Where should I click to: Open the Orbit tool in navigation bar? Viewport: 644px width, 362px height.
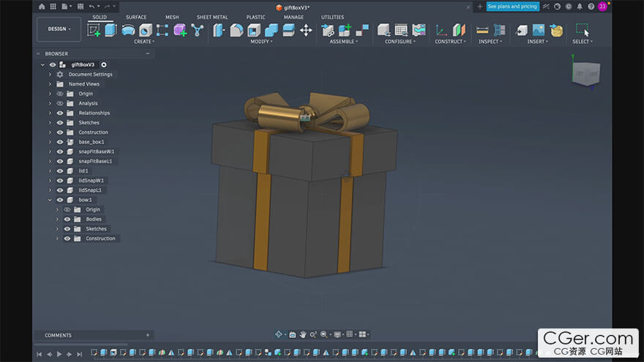pos(279,334)
